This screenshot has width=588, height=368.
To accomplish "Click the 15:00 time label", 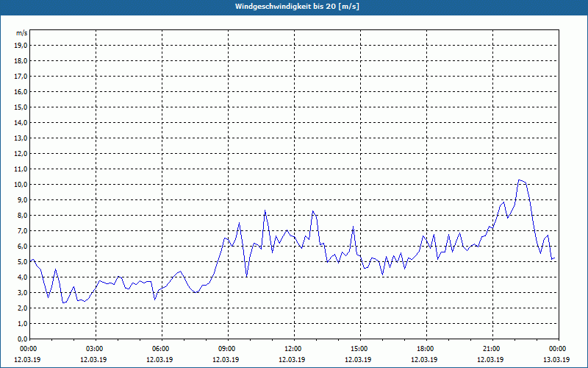I will [360, 349].
